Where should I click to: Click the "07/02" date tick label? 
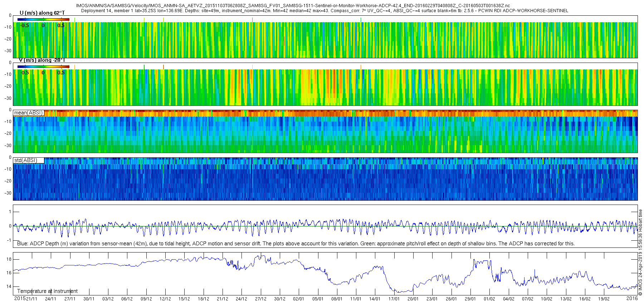click(x=528, y=299)
